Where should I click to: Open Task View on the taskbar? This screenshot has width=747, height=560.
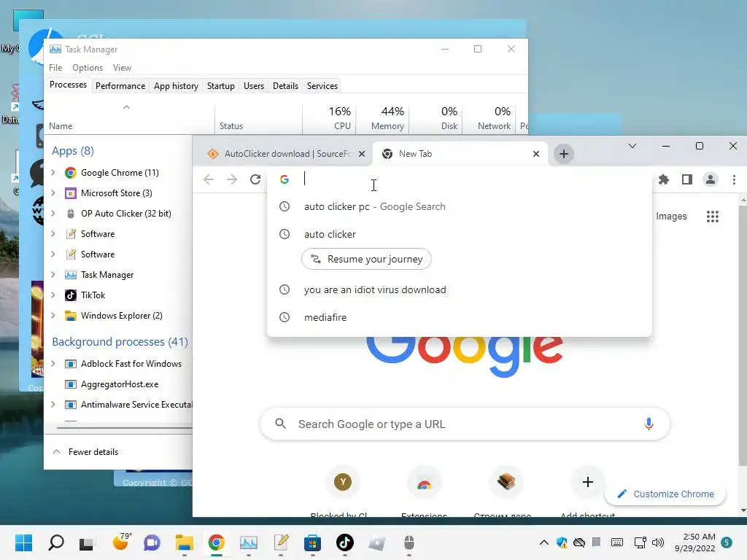(x=86, y=543)
